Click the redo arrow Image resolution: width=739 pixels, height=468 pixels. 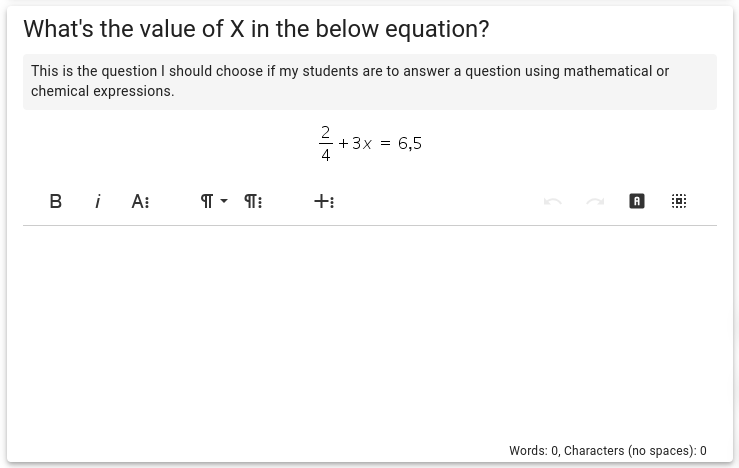pyautogui.click(x=595, y=201)
